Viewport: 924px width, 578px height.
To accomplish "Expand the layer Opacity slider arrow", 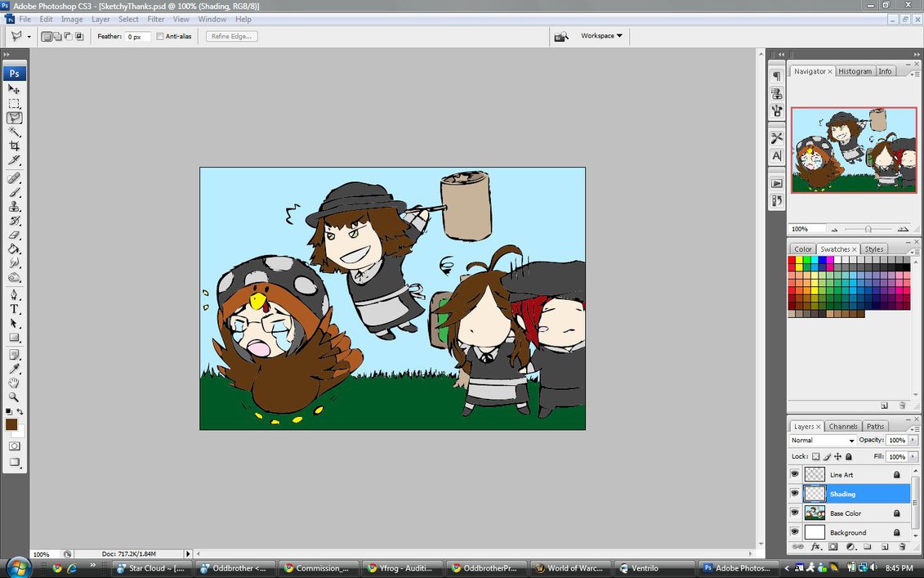I will point(913,440).
